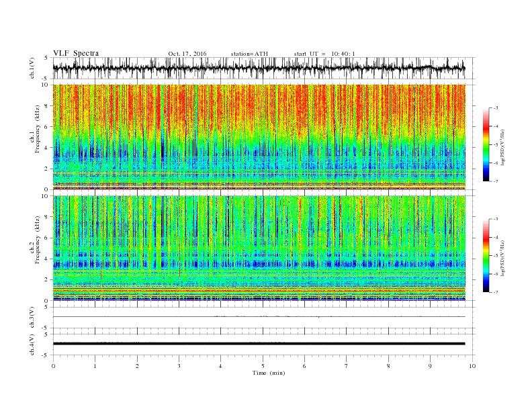Image resolution: width=532 pixels, height=411 pixels.
Task: Click the ch.3 flat waveform line
Action: pyautogui.click(x=259, y=317)
